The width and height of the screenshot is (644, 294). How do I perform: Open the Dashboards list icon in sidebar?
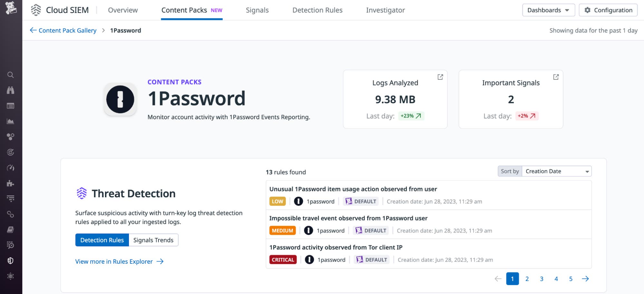pos(10,105)
